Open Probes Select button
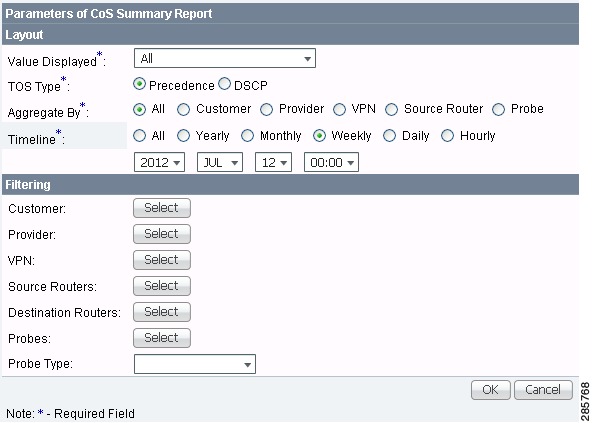The height and width of the screenshot is (423, 593). pyautogui.click(x=162, y=338)
